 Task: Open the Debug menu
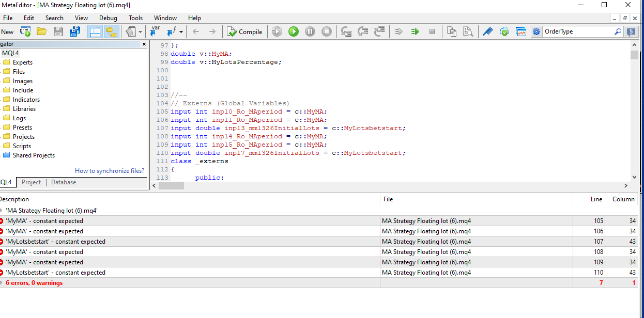click(x=108, y=18)
